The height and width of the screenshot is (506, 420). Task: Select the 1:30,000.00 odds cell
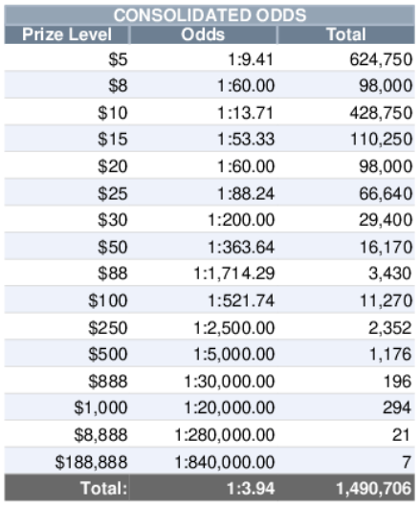pos(203,381)
